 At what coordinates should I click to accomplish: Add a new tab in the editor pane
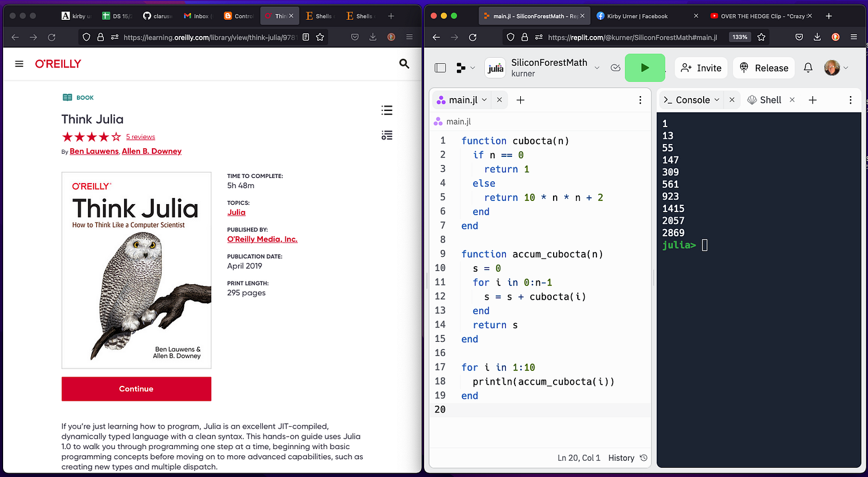[520, 100]
